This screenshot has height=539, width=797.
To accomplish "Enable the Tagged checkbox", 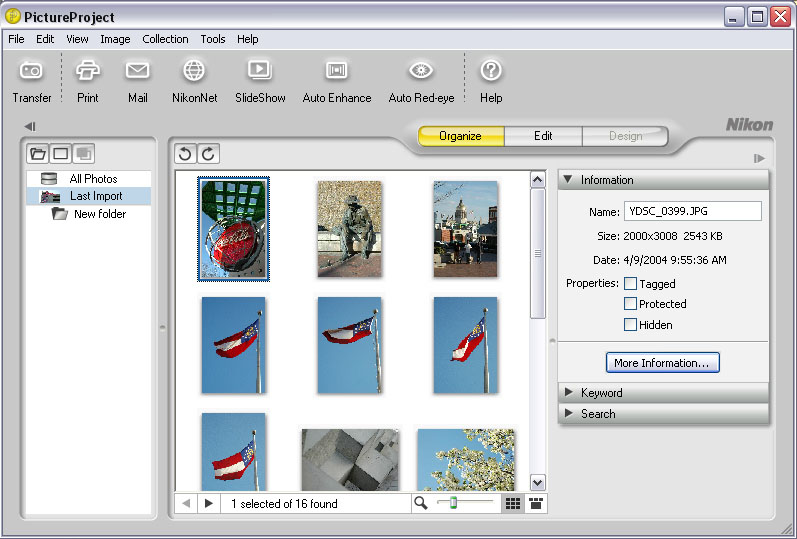I will point(631,284).
